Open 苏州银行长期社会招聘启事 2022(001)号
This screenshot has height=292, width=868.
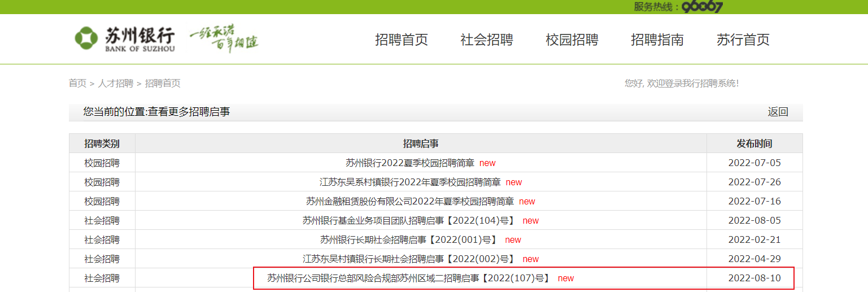(x=410, y=239)
